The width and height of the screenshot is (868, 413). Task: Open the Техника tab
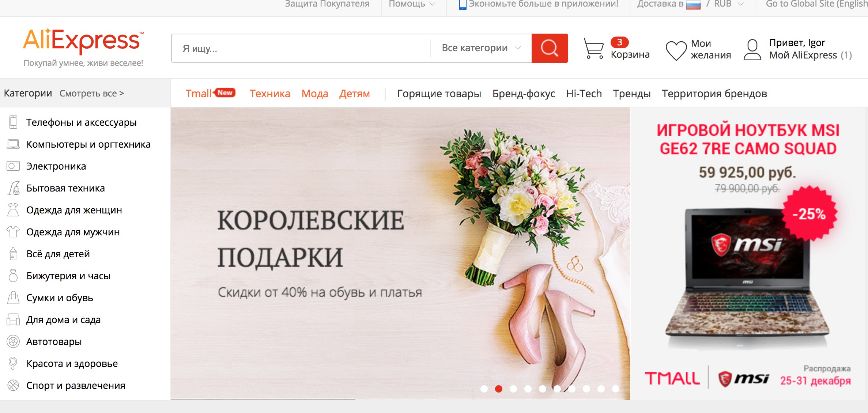(270, 94)
